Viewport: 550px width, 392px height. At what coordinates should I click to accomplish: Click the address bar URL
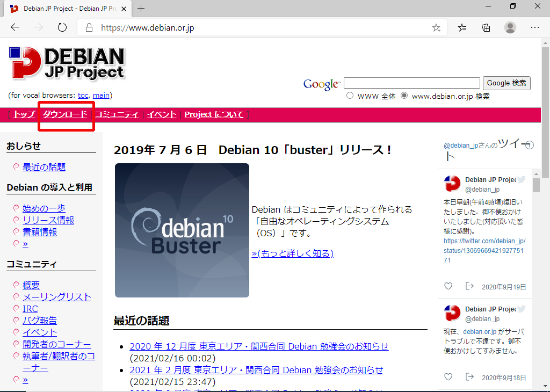[x=148, y=28]
